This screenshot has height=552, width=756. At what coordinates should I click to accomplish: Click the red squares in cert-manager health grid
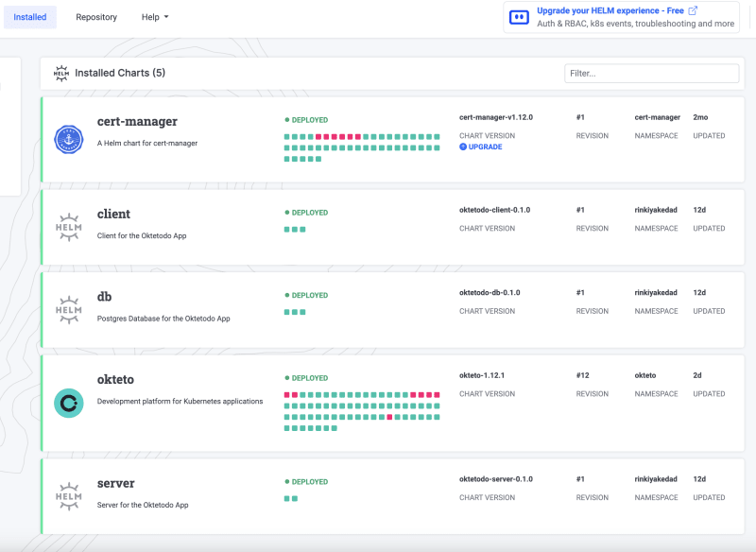[x=338, y=137]
